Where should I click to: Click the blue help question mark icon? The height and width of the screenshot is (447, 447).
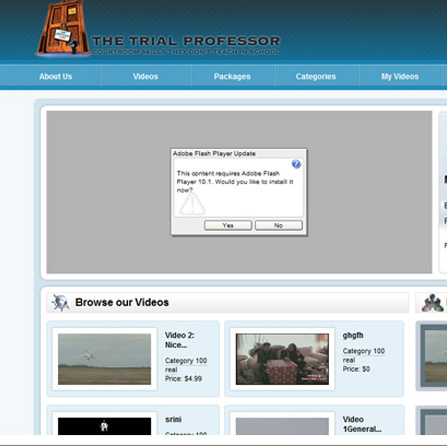point(296,164)
